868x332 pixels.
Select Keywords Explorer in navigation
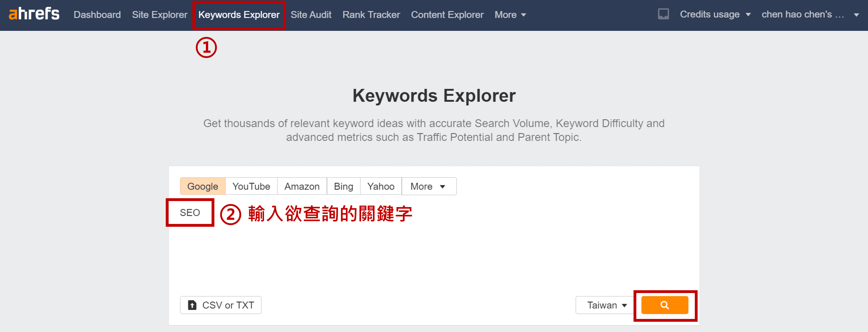point(238,15)
